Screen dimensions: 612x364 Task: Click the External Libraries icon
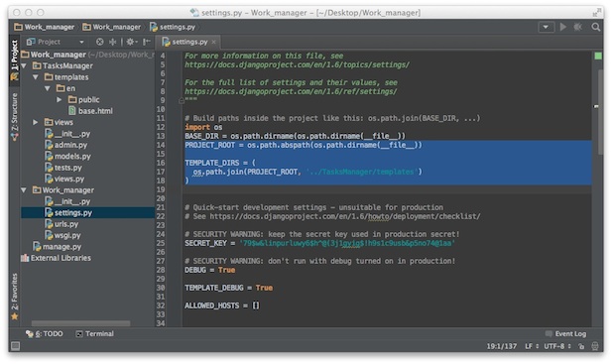point(25,258)
